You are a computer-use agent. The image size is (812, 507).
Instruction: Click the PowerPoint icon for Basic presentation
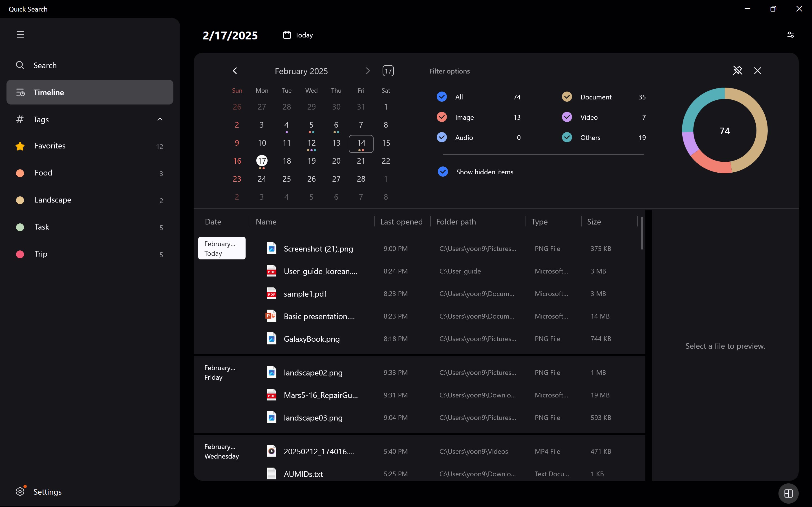pyautogui.click(x=271, y=316)
